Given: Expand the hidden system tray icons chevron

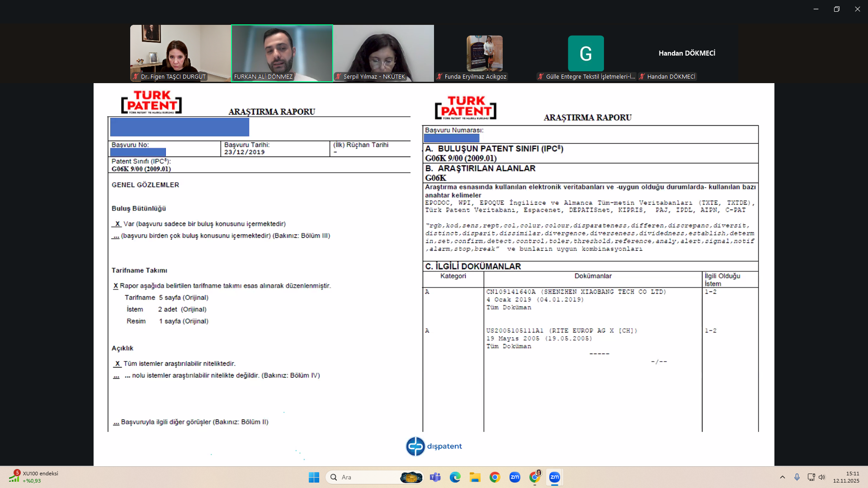Looking at the screenshot, I should (x=783, y=477).
